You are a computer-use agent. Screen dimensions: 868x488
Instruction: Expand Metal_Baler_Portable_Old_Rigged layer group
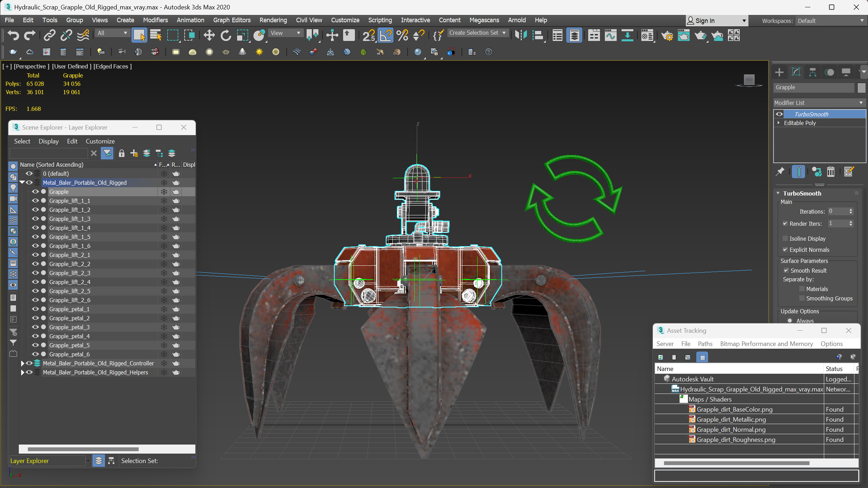[23, 182]
